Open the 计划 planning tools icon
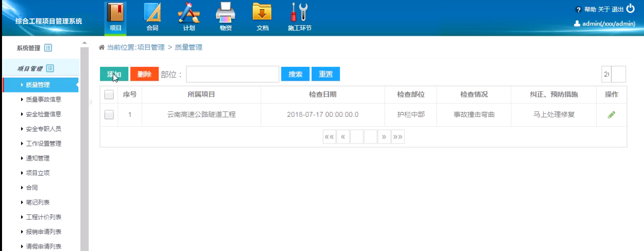Viewport: 644px width, 251px height. pyautogui.click(x=189, y=13)
